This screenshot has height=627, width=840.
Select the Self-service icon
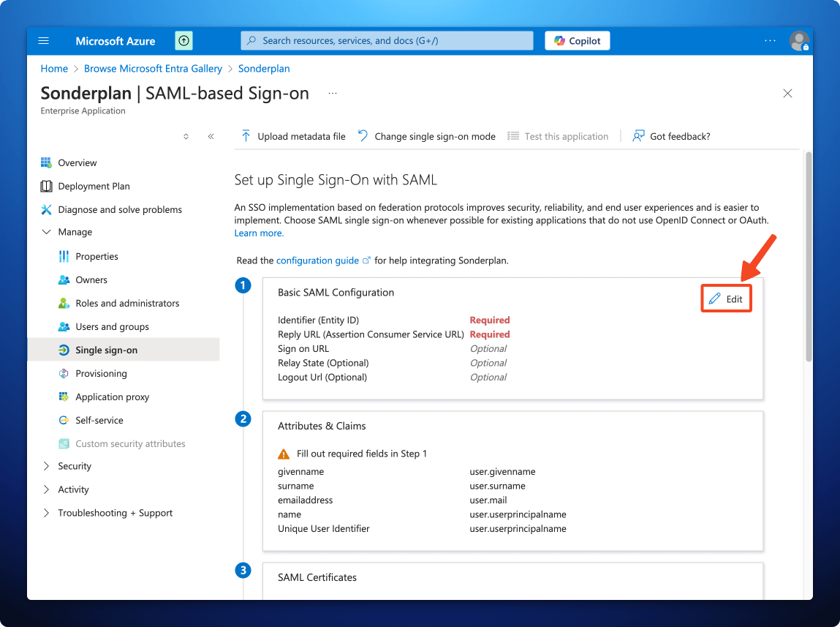pos(64,420)
